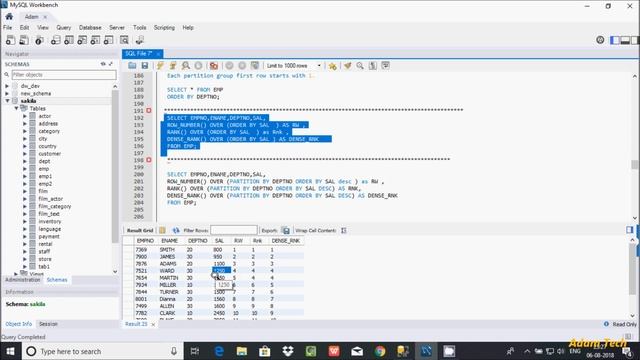Image resolution: width=640 pixels, height=360 pixels.
Task: Stop the query being executed
Action: tap(198, 66)
